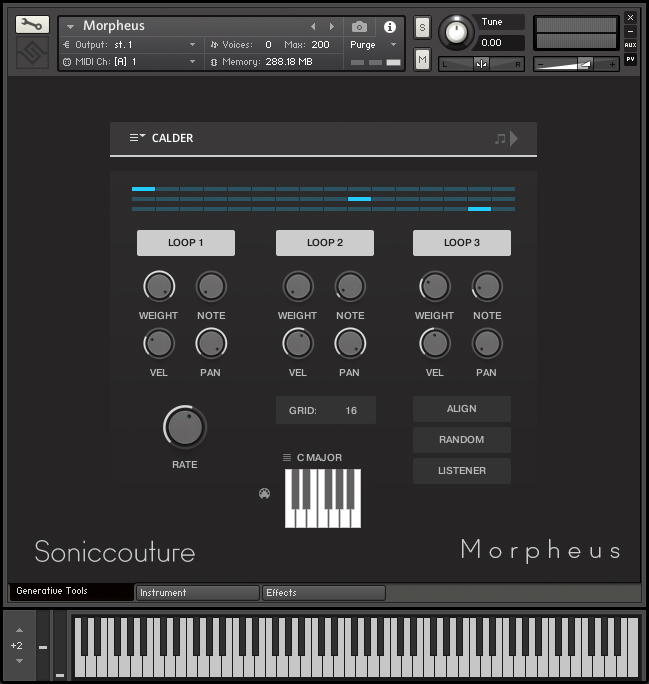
Task: Click the ALIGN button
Action: point(462,409)
